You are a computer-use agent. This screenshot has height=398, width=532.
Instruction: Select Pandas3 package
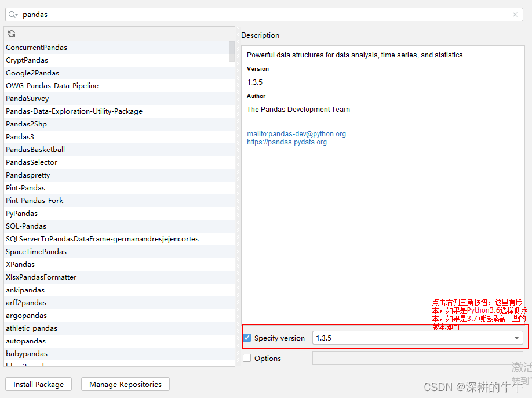(x=119, y=137)
